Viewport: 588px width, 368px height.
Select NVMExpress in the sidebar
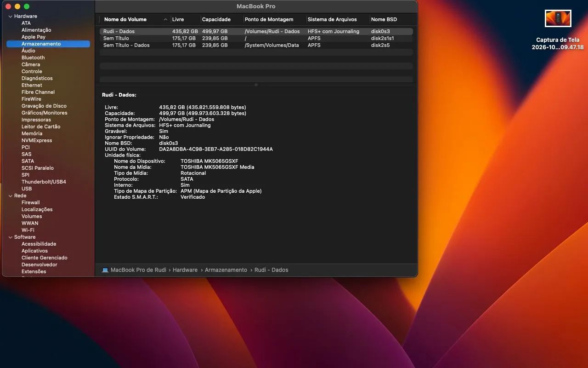pyautogui.click(x=37, y=140)
